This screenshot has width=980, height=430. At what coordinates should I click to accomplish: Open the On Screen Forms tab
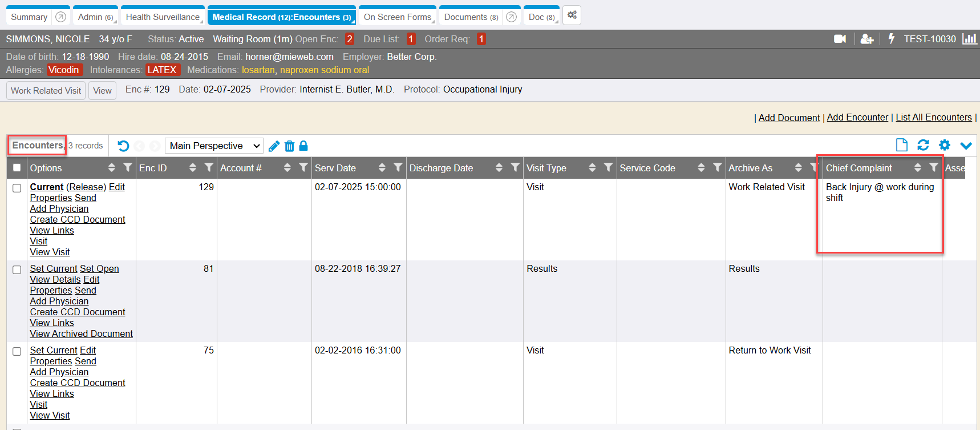[398, 17]
